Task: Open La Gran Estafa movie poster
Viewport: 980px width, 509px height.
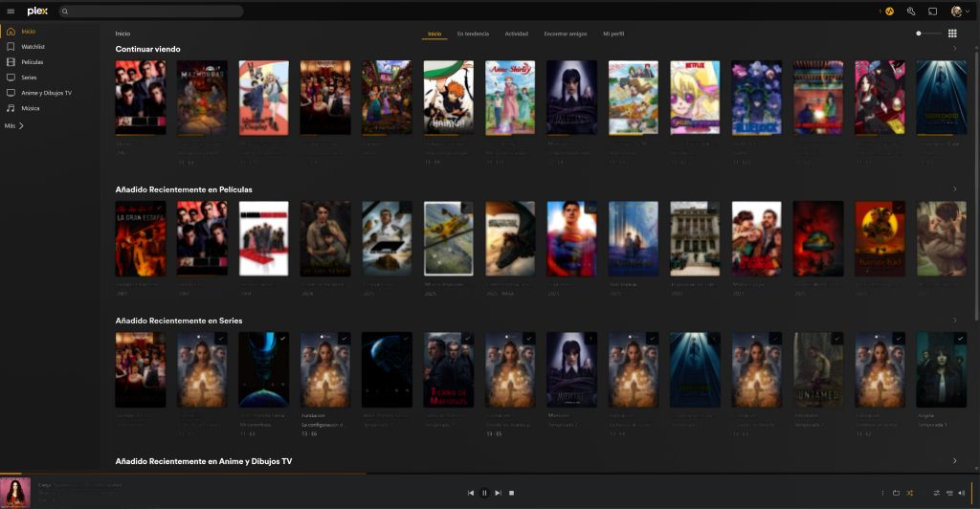Action: 141,238
